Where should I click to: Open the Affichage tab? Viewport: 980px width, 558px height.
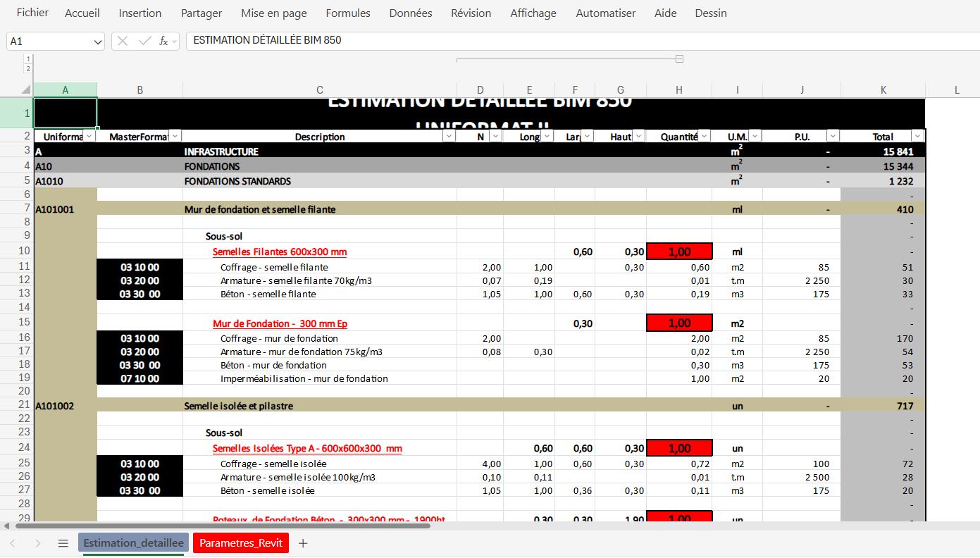533,13
